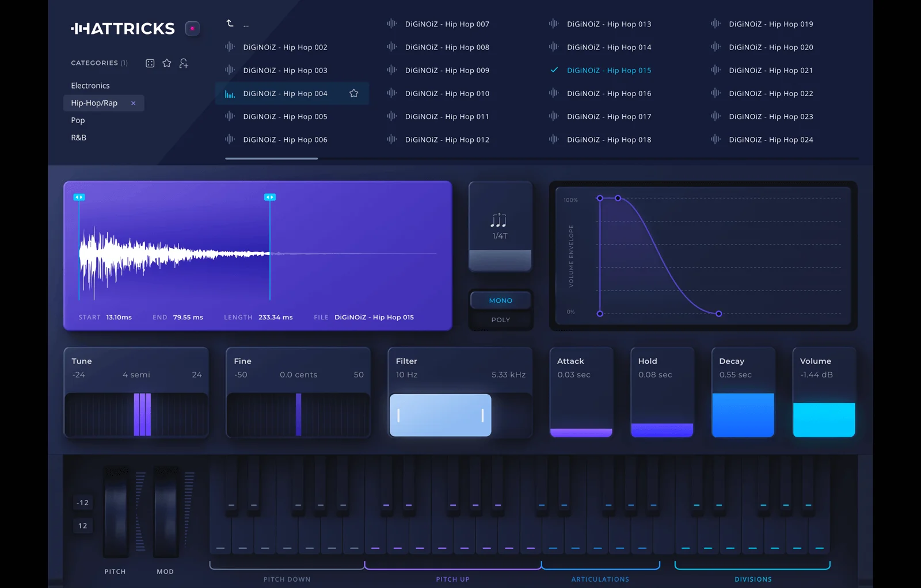Image resolution: width=921 pixels, height=588 pixels.
Task: Click the waveform icon of Hip Hop 010
Action: tap(392, 93)
